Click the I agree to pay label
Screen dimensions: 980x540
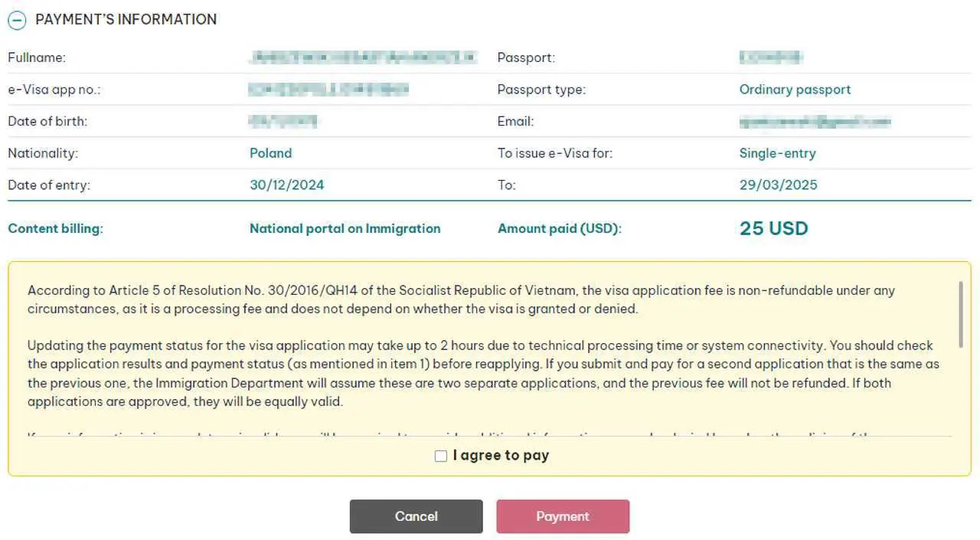501,456
